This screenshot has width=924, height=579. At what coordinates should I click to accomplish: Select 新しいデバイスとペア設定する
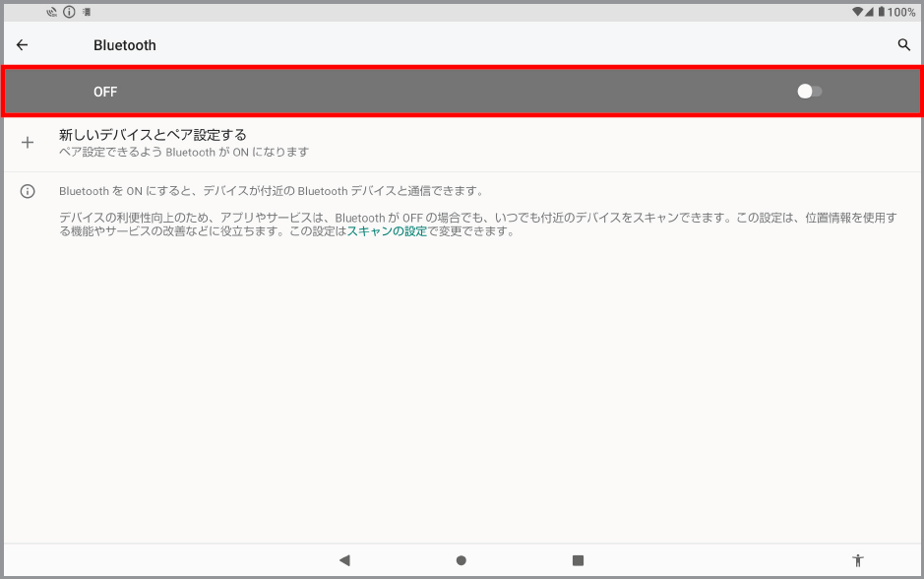point(153,135)
